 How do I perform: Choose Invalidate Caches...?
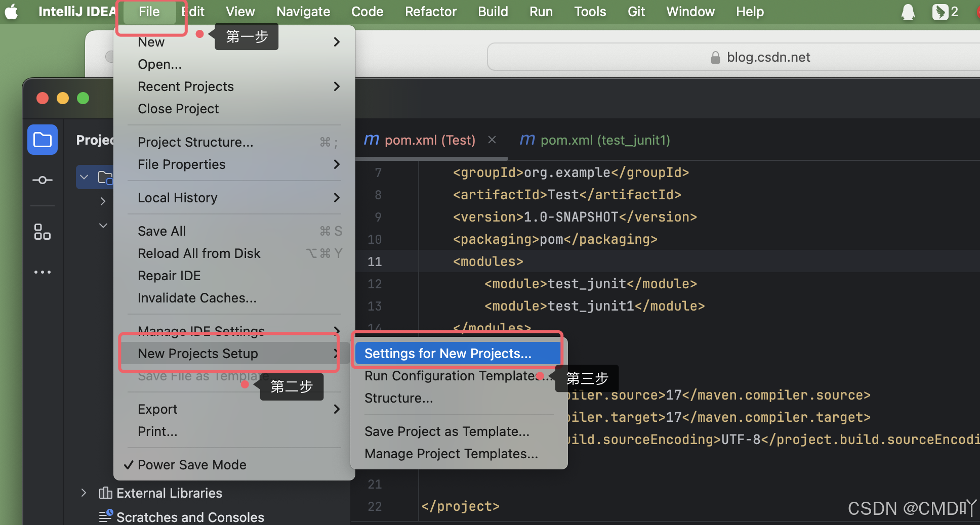click(x=234, y=298)
